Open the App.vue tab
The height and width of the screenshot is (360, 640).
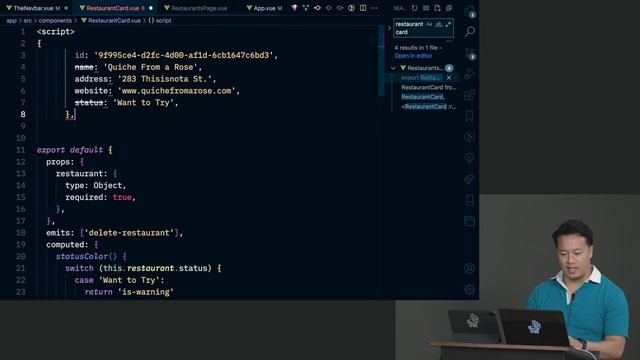pyautogui.click(x=264, y=8)
